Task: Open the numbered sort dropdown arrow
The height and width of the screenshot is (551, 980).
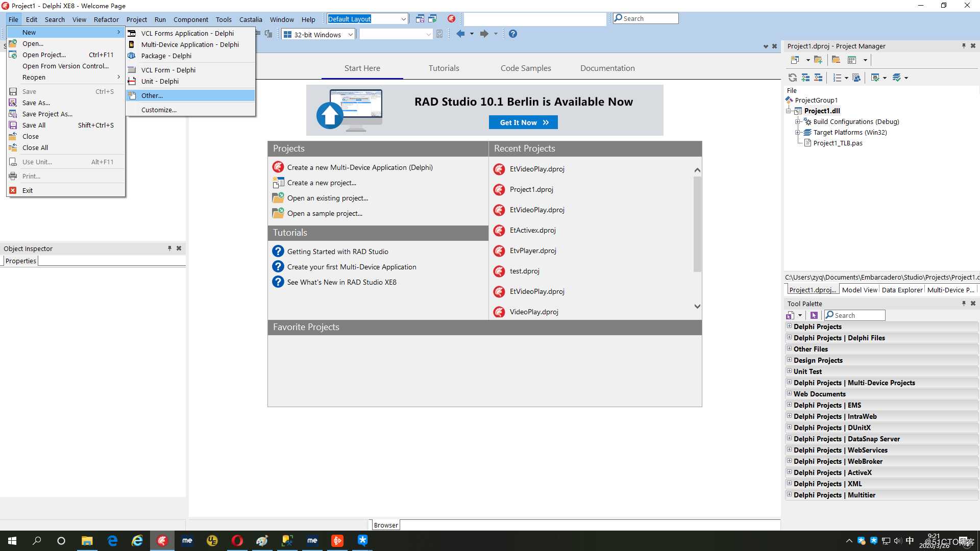Action: click(x=846, y=78)
